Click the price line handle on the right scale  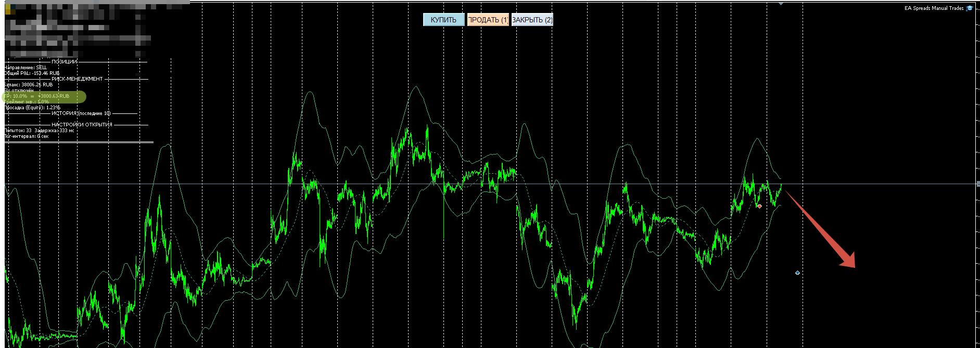click(x=978, y=184)
